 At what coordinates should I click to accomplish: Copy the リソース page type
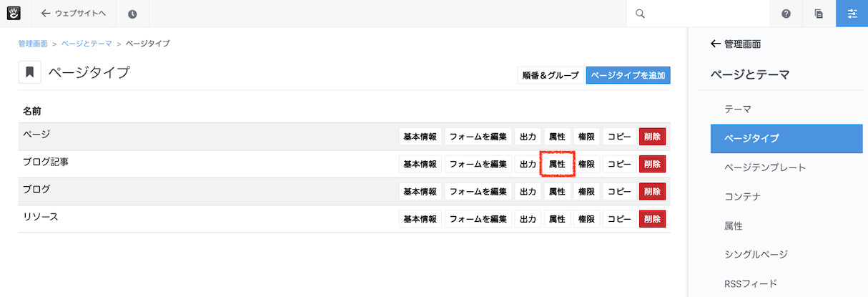(x=619, y=218)
